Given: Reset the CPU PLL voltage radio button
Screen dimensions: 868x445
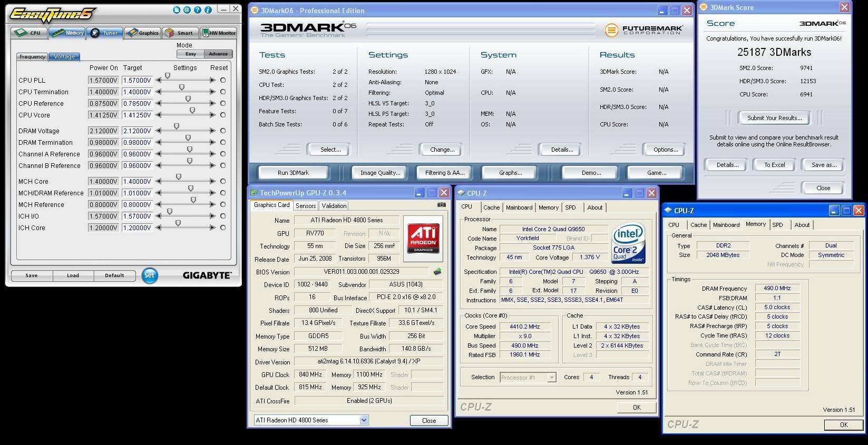Looking at the screenshot, I should point(223,80).
